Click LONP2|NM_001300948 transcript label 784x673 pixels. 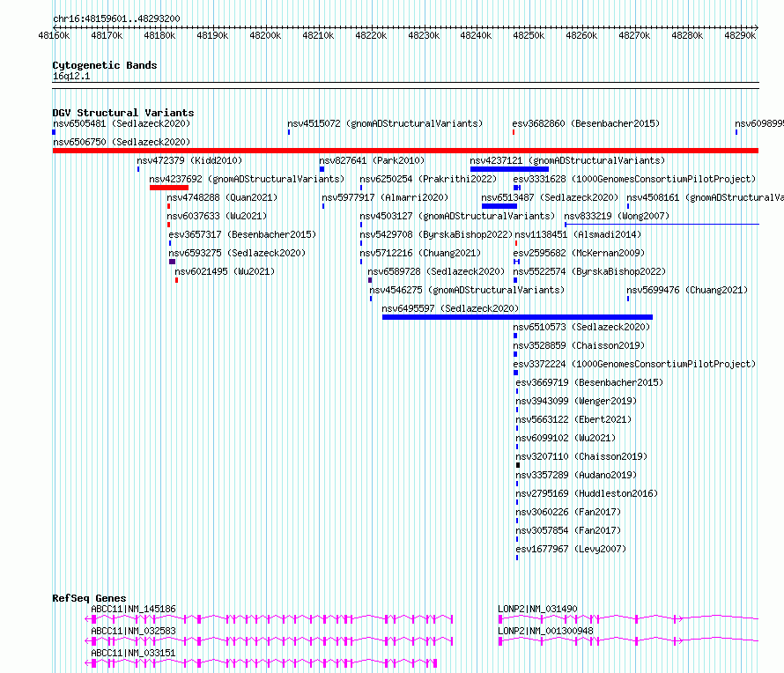coord(545,631)
